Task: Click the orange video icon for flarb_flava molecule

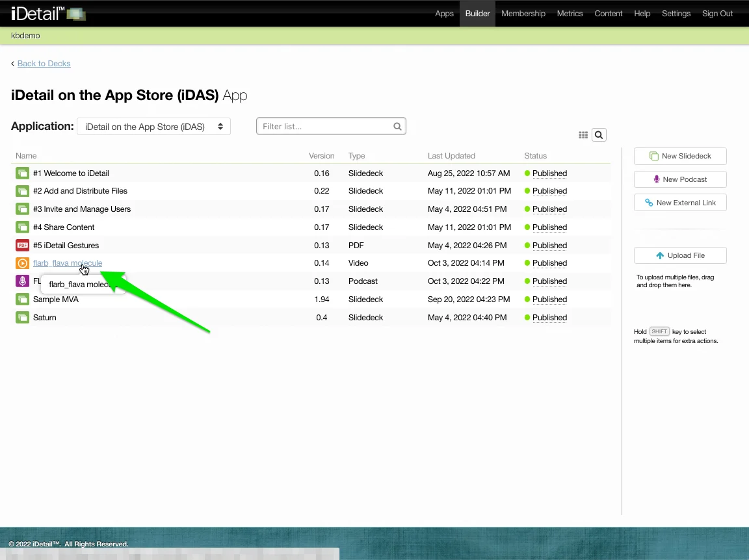Action: (x=23, y=263)
